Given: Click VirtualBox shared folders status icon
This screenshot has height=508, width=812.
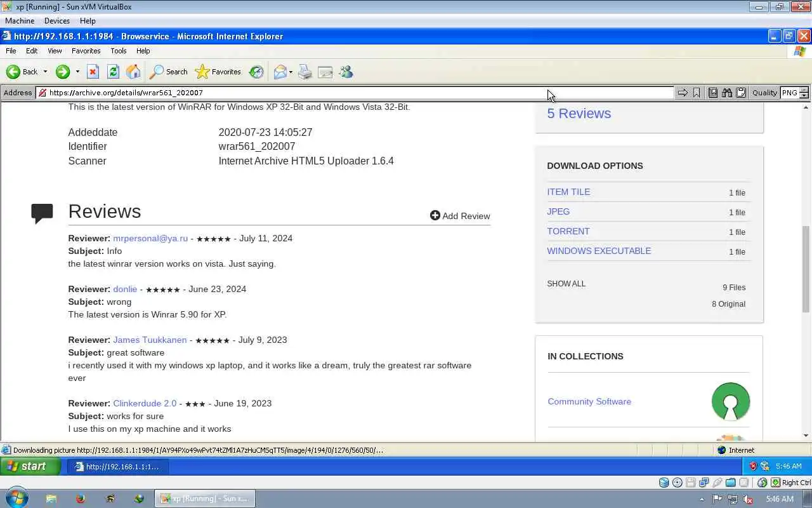Looking at the screenshot, I should 730,483.
